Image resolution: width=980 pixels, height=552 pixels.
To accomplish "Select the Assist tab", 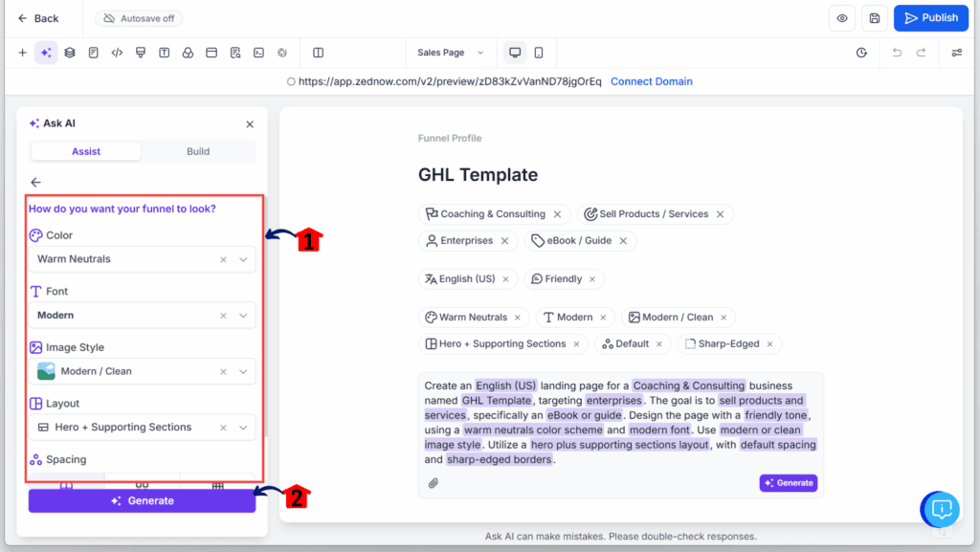I will [86, 151].
